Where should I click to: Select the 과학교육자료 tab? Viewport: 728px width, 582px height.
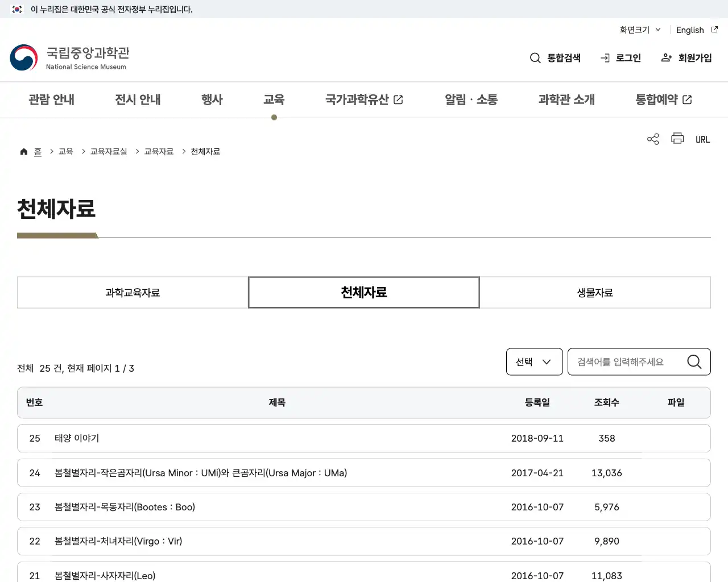point(132,292)
